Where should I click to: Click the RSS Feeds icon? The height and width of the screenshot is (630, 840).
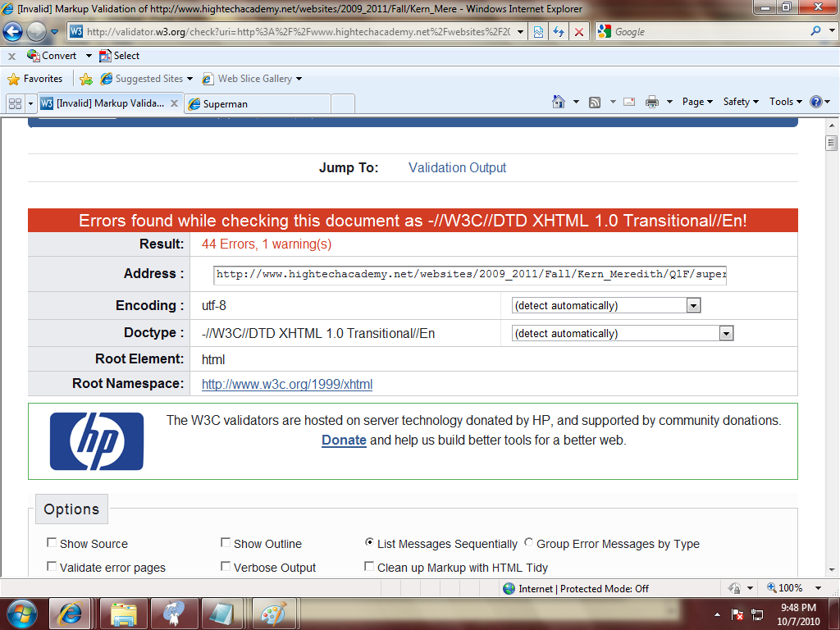click(595, 102)
